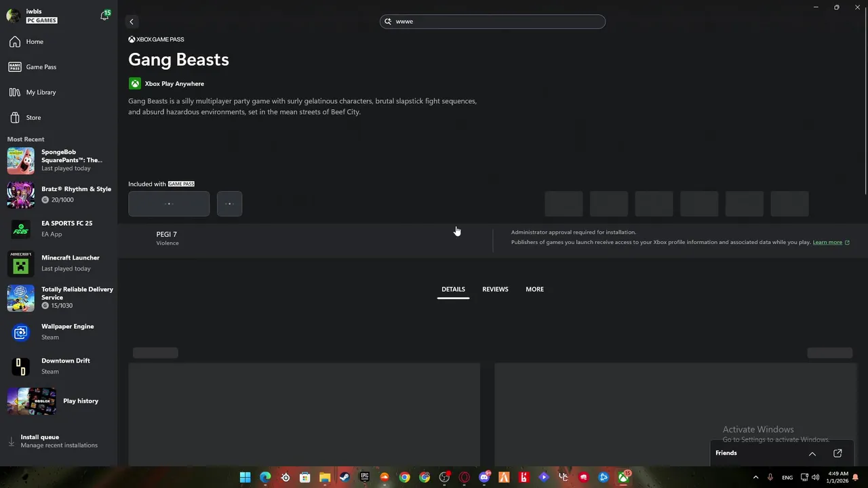The image size is (868, 488).
Task: Open Home in the sidebar
Action: point(58,42)
